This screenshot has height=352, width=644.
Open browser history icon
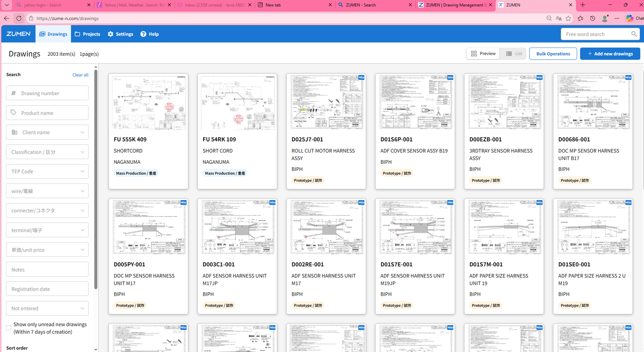[593, 18]
